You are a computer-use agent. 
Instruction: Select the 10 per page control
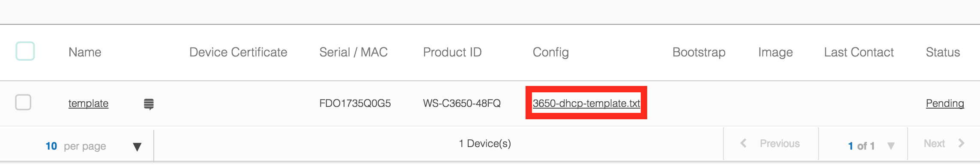point(75,146)
